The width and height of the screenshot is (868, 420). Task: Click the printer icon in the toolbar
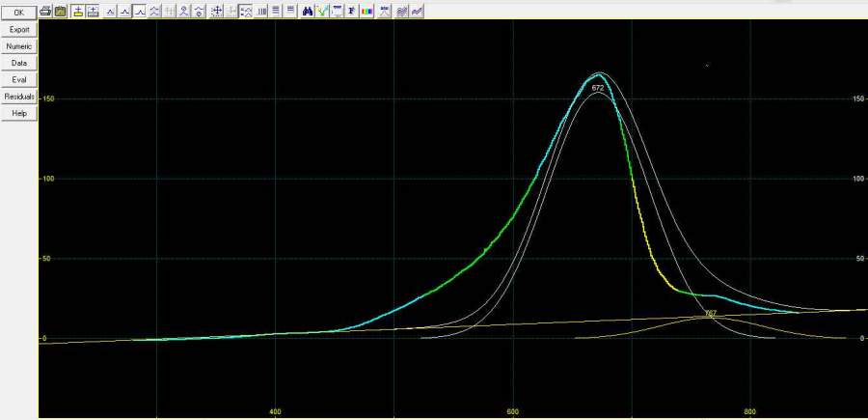click(46, 11)
